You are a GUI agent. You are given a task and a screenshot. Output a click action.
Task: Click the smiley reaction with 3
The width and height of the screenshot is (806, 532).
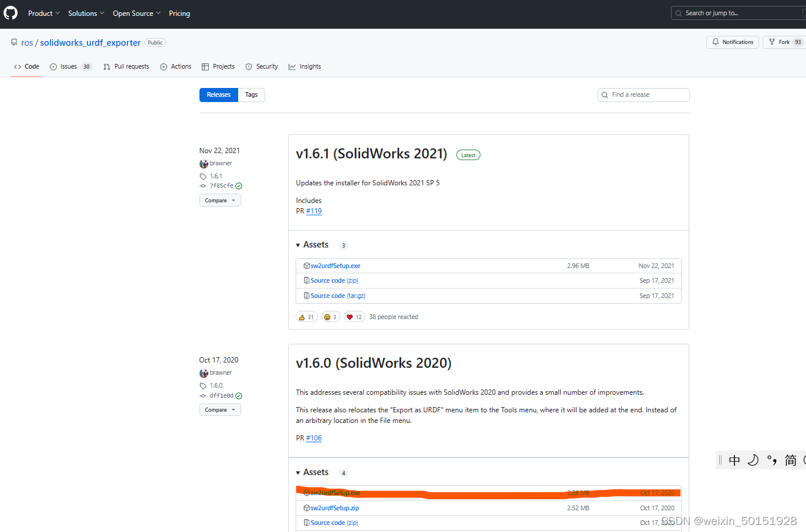coord(331,317)
